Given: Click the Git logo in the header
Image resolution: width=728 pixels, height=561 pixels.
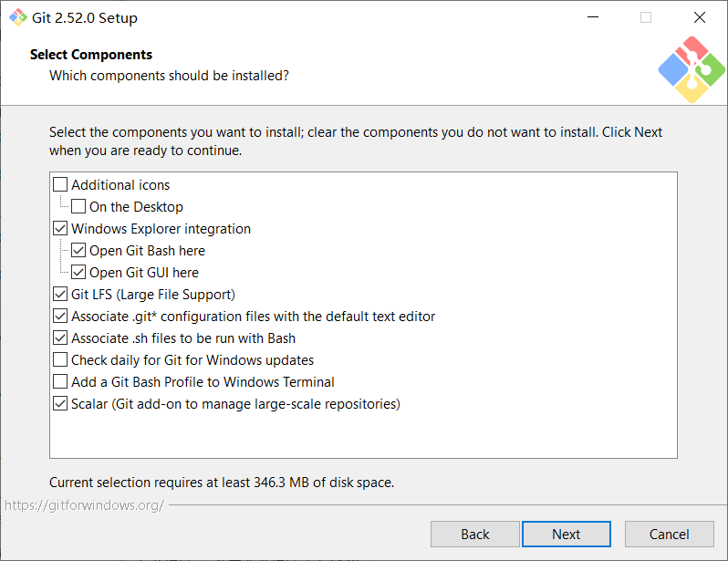Looking at the screenshot, I should tap(691, 69).
